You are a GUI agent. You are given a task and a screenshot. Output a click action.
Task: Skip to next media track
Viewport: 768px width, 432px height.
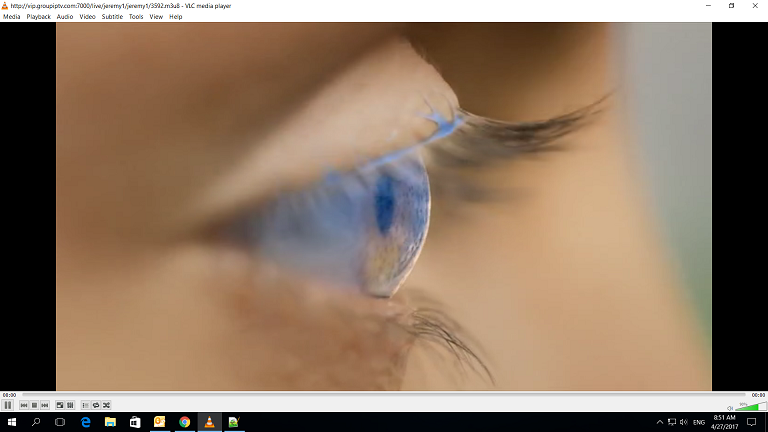[45, 405]
